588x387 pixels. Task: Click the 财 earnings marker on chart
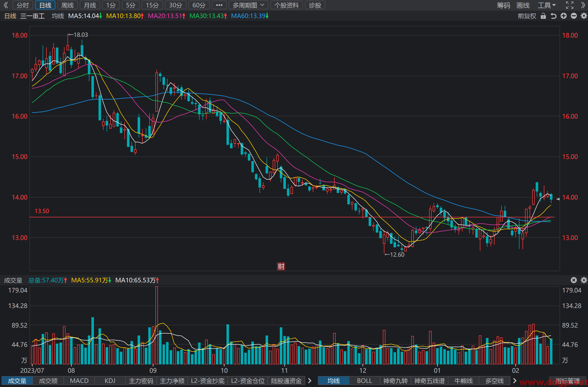281,266
